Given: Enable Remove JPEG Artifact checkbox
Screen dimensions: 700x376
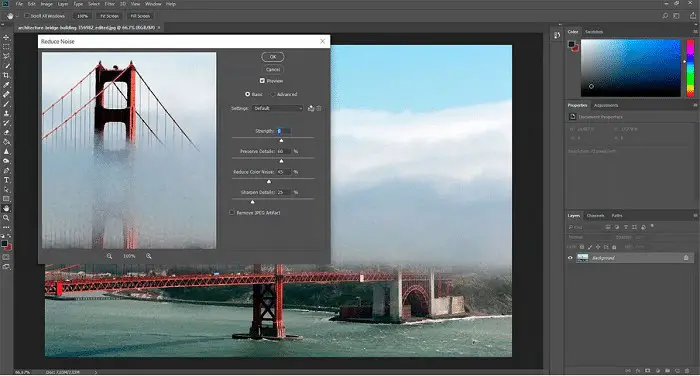Looking at the screenshot, I should [x=232, y=213].
